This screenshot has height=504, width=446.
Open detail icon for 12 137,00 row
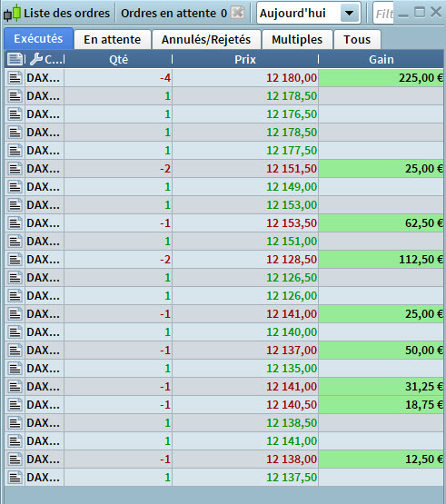(x=15, y=350)
